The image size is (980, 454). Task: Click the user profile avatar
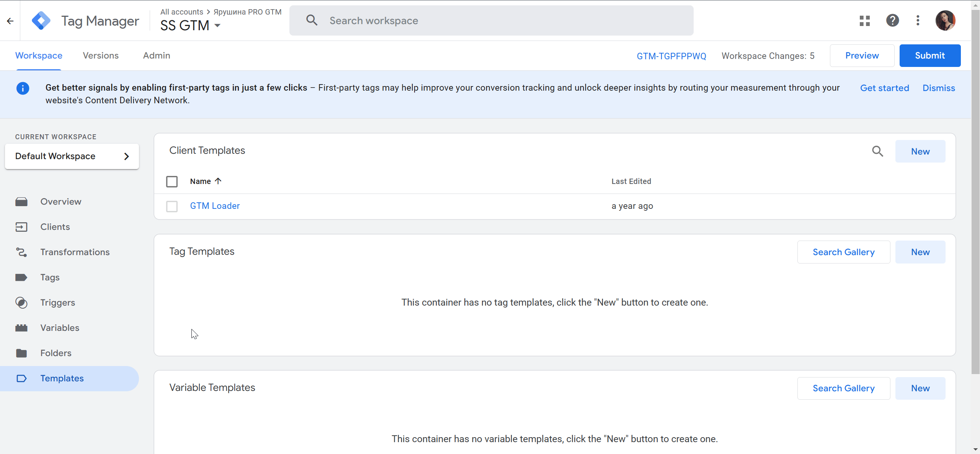click(946, 20)
